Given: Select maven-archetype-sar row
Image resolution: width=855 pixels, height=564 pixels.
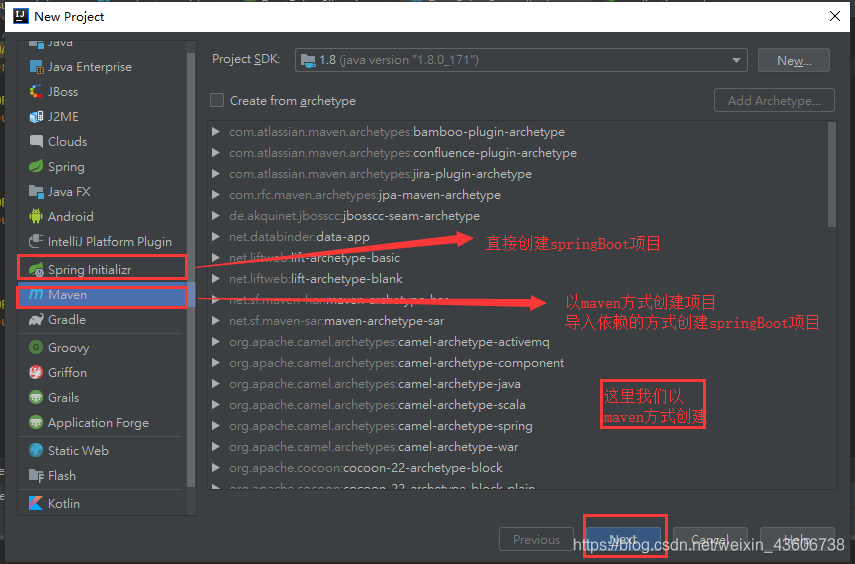Looking at the screenshot, I should click(x=518, y=321).
